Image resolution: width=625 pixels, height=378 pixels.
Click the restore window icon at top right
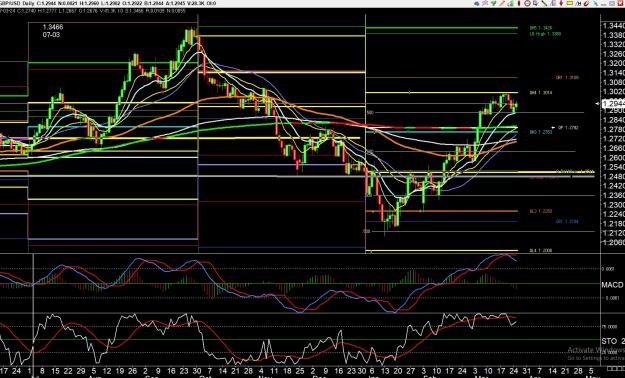point(613,3)
